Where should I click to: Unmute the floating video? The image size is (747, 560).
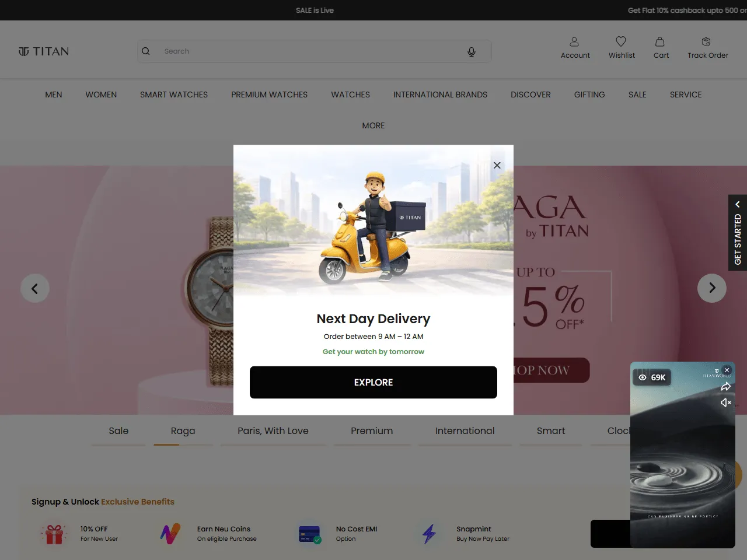point(726,402)
